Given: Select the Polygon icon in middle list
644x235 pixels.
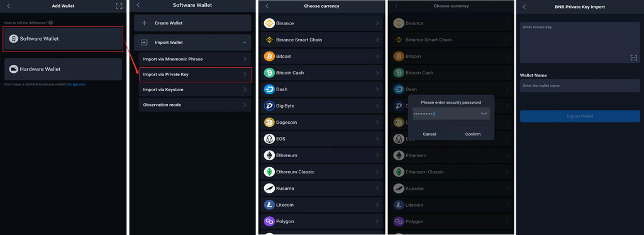Looking at the screenshot, I should click(x=269, y=221).
